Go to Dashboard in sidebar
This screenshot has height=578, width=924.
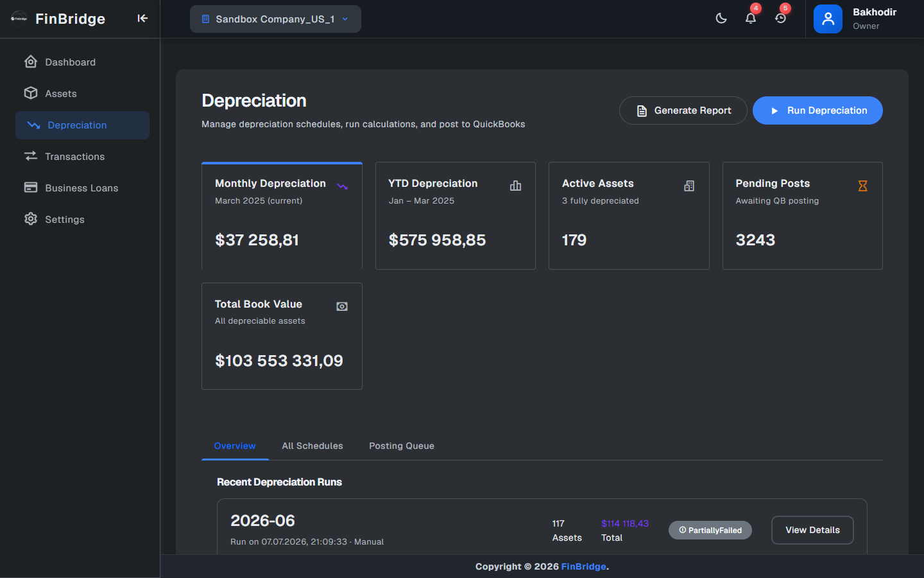coord(82,62)
